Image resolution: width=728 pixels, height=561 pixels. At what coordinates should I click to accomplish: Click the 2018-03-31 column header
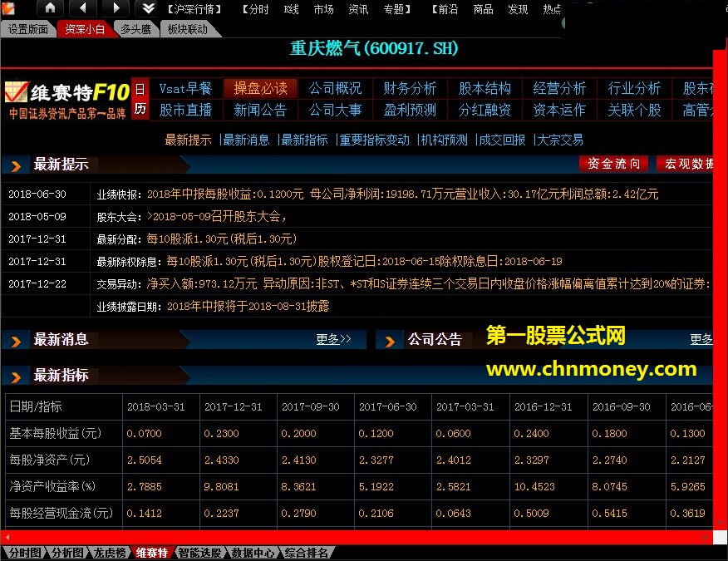coord(156,406)
